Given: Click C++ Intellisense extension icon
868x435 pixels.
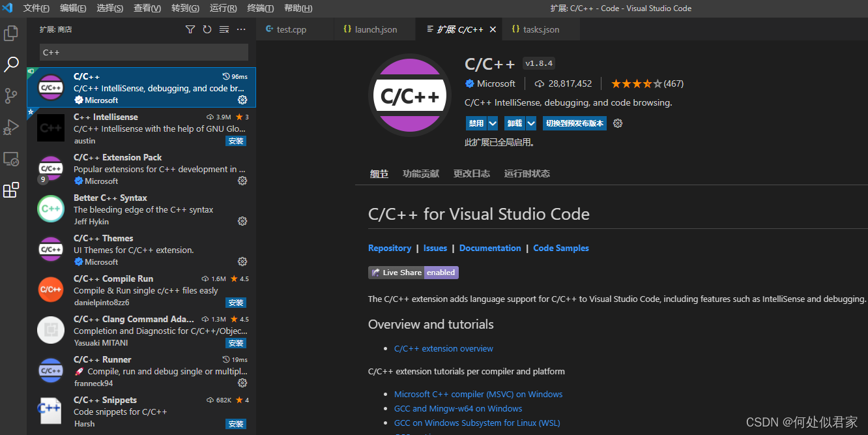Looking at the screenshot, I should tap(51, 128).
